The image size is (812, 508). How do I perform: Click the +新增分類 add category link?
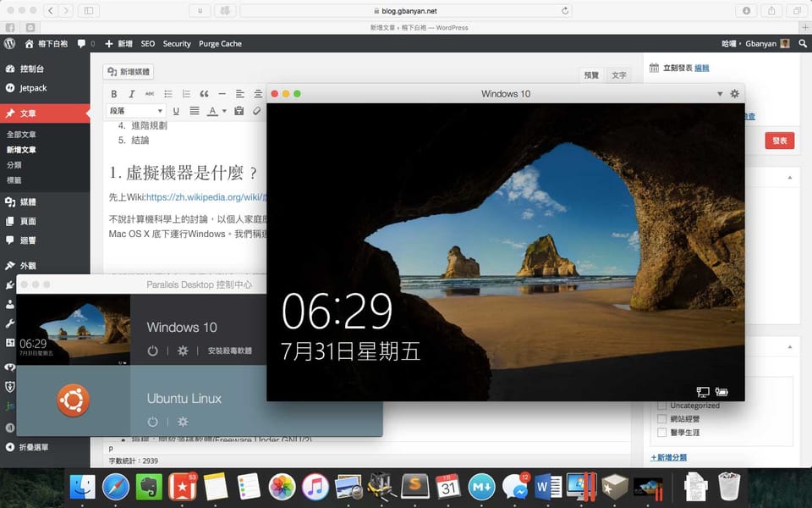[668, 457]
